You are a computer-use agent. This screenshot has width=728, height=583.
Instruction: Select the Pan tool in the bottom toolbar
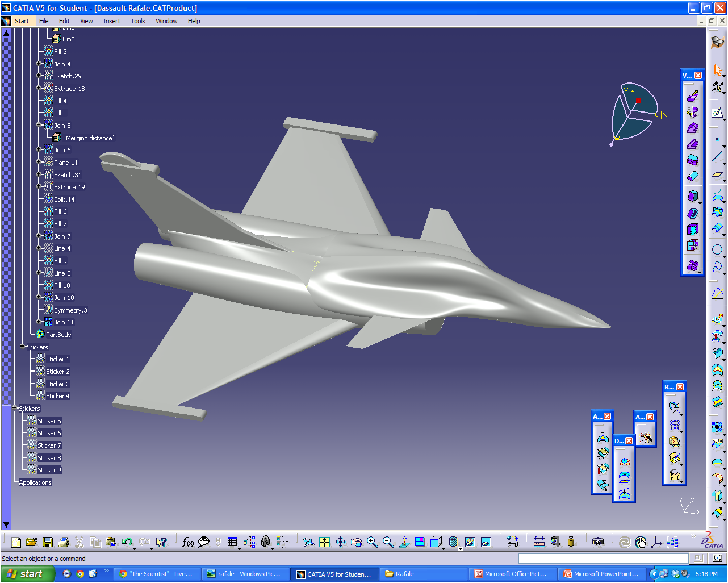(341, 542)
